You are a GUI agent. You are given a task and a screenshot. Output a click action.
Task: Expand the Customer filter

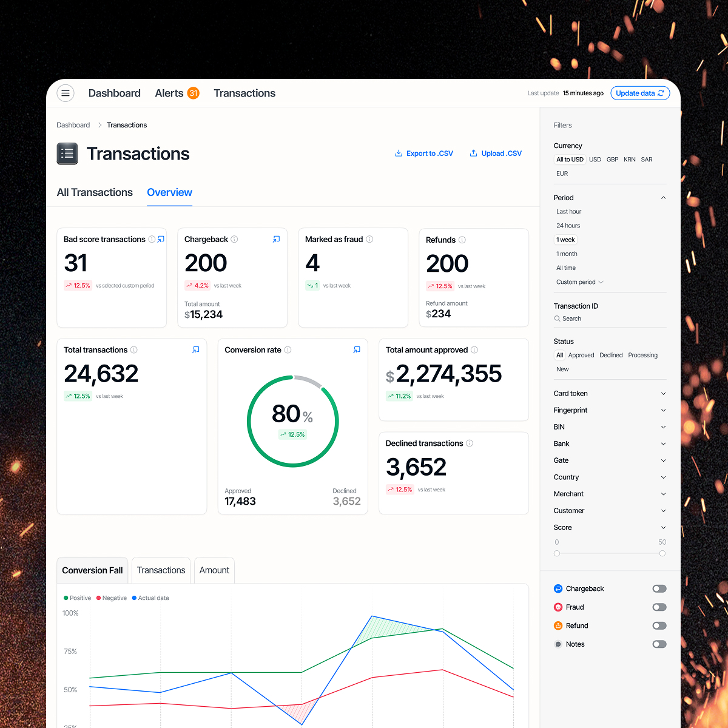(x=610, y=511)
